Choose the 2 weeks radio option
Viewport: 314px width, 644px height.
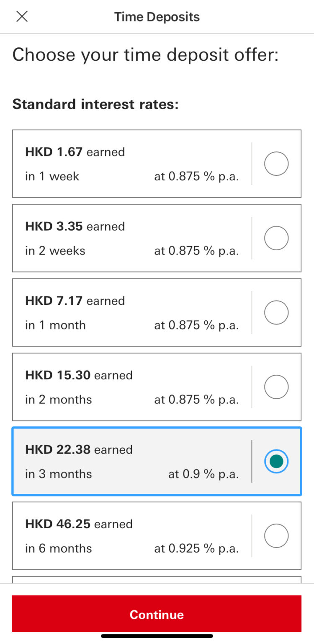click(x=276, y=238)
